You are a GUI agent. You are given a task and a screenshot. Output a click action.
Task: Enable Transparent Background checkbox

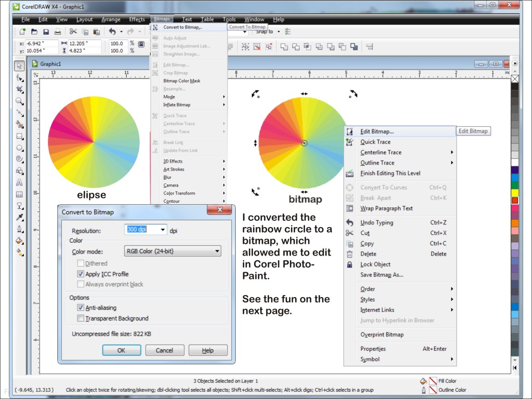pyautogui.click(x=81, y=318)
